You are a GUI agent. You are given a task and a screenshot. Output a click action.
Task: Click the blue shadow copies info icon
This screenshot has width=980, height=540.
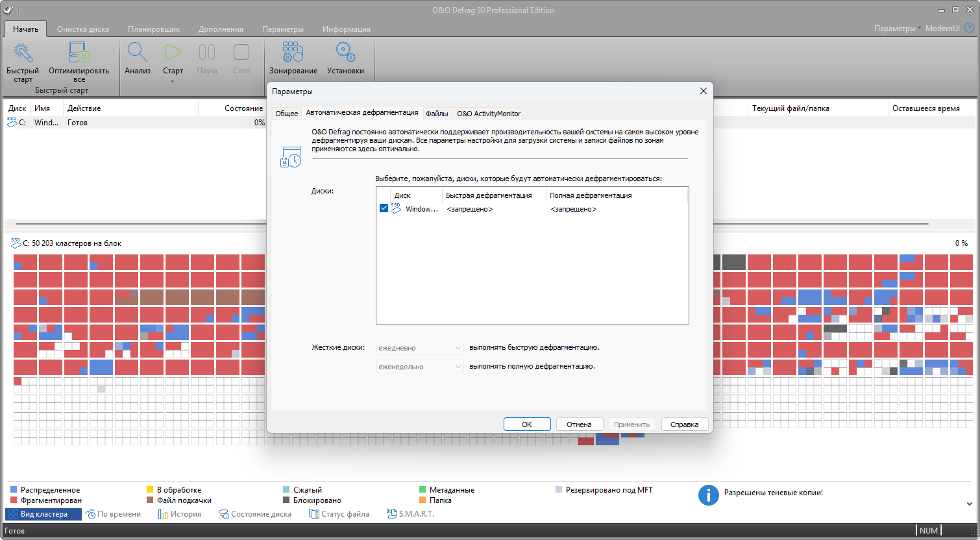(708, 495)
